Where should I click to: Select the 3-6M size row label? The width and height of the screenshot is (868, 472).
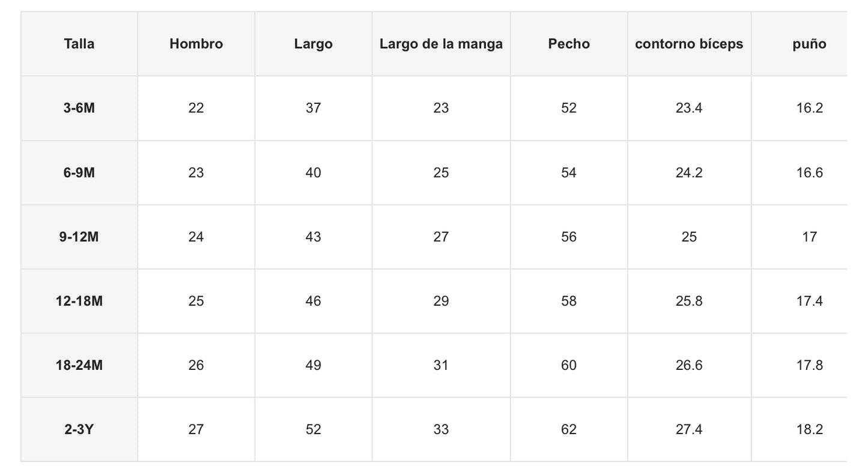(79, 108)
